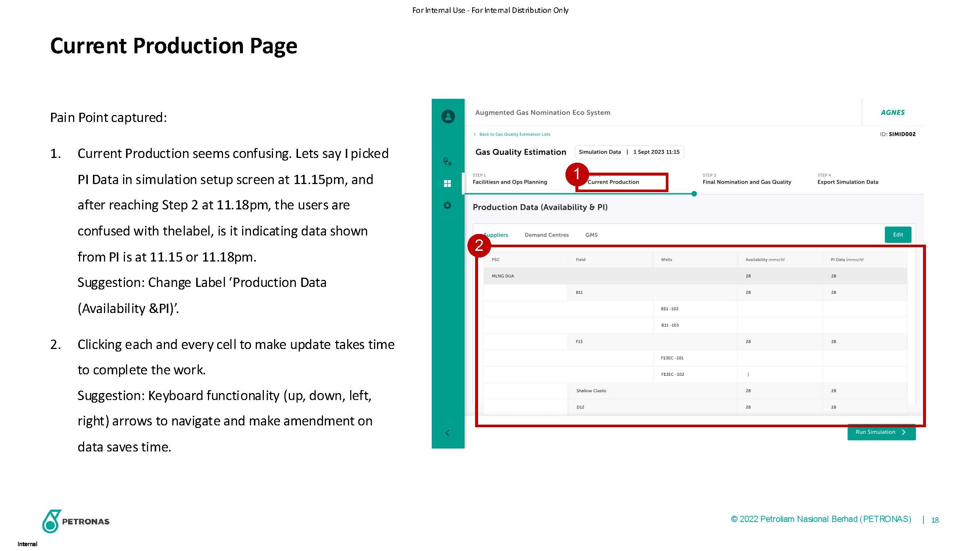Click back arrow beside Gas Quality Estimation Lists
The image size is (980, 551).
coord(475,134)
